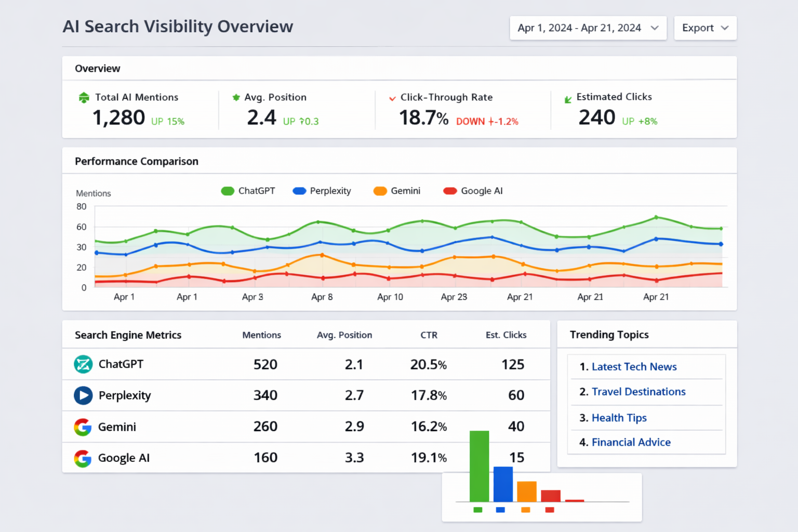798x532 pixels.
Task: Click the Gemini row logo icon
Action: [x=83, y=427]
